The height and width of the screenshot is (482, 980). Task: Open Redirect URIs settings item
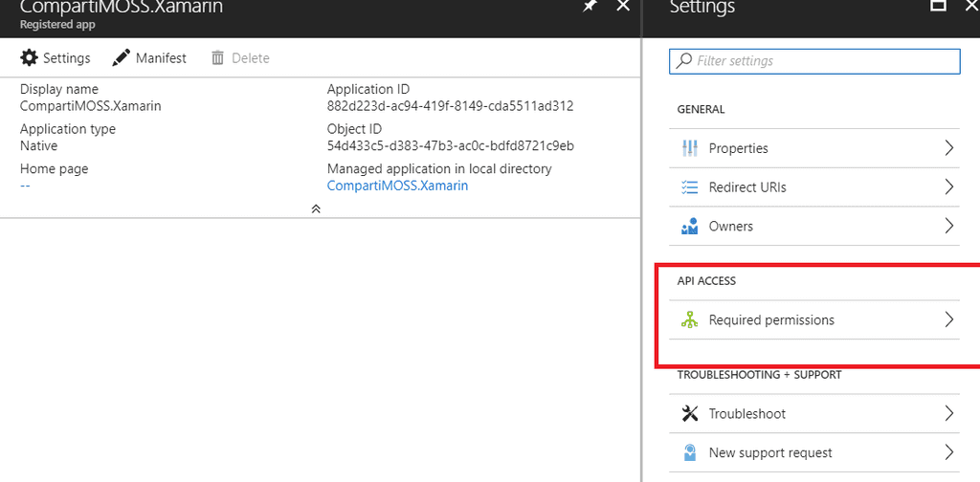(x=747, y=187)
